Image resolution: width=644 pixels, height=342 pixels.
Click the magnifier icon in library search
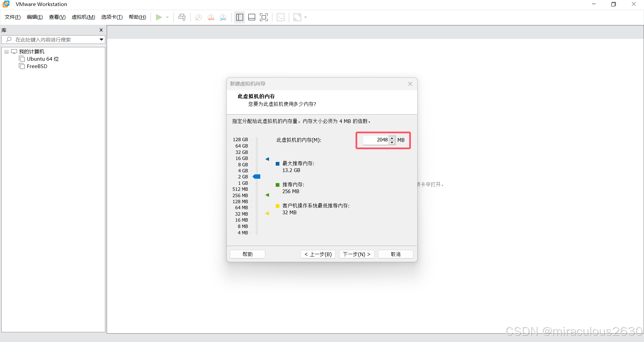tap(9, 40)
